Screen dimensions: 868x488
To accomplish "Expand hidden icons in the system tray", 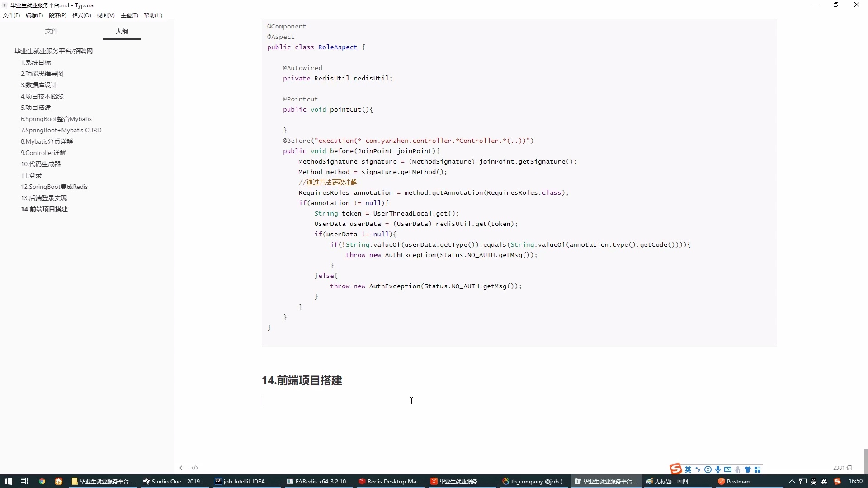I will tap(793, 481).
